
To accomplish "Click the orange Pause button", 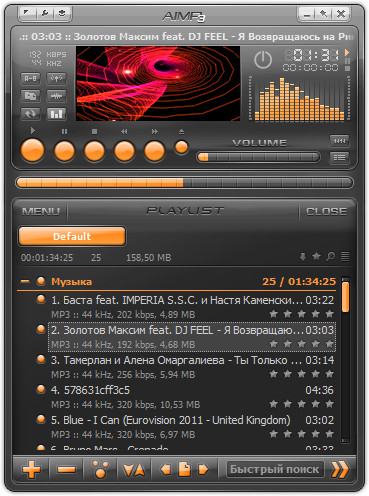I will [x=64, y=151].
